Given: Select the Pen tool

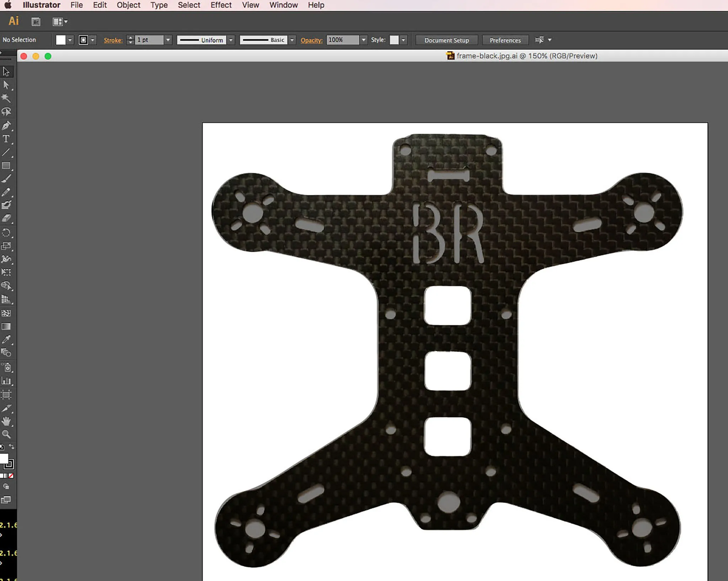Looking at the screenshot, I should 6,126.
